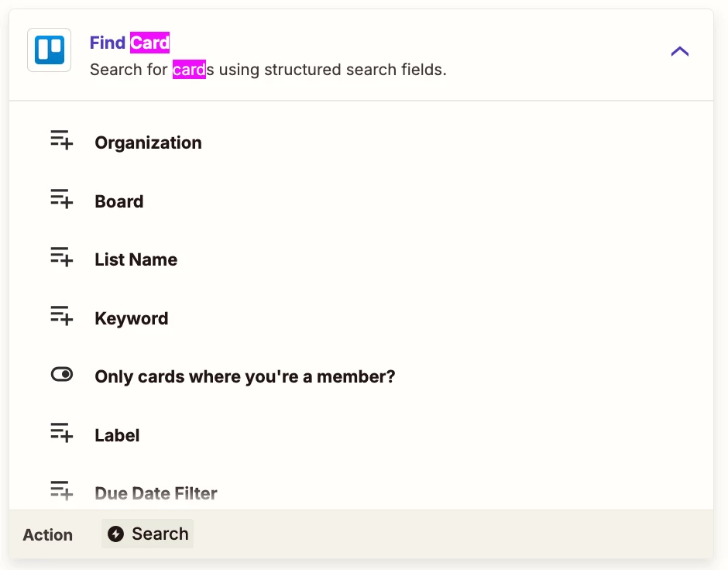The width and height of the screenshot is (728, 570).
Task: Select the list-add icon beside Label
Action: 62,433
